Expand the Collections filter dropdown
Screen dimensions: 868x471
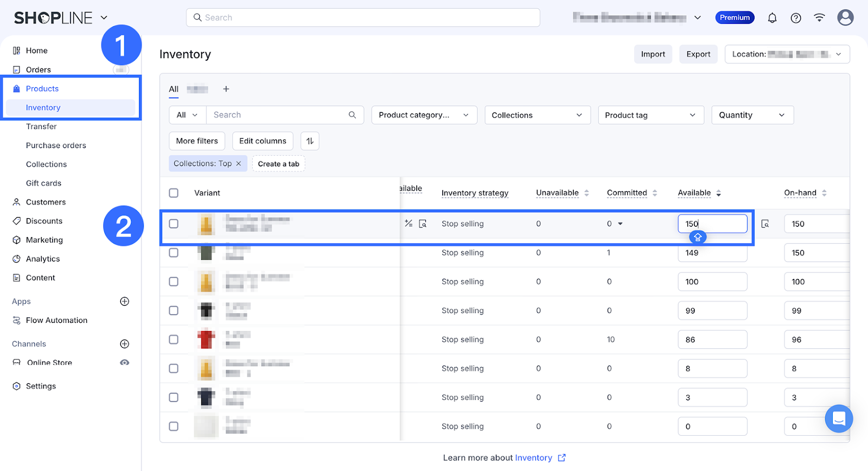tap(537, 115)
